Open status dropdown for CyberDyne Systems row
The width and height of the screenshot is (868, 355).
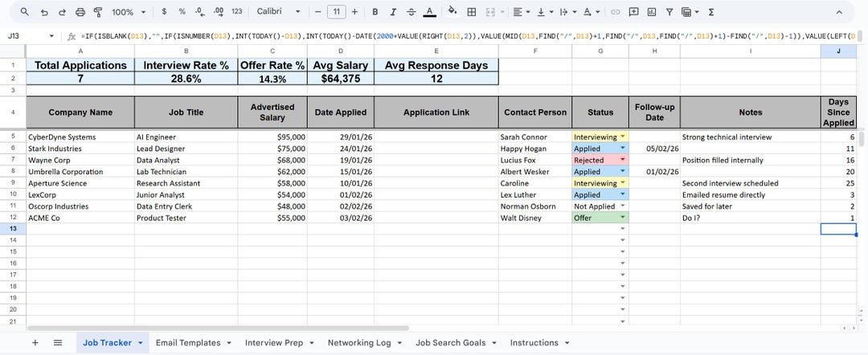pyautogui.click(x=623, y=137)
